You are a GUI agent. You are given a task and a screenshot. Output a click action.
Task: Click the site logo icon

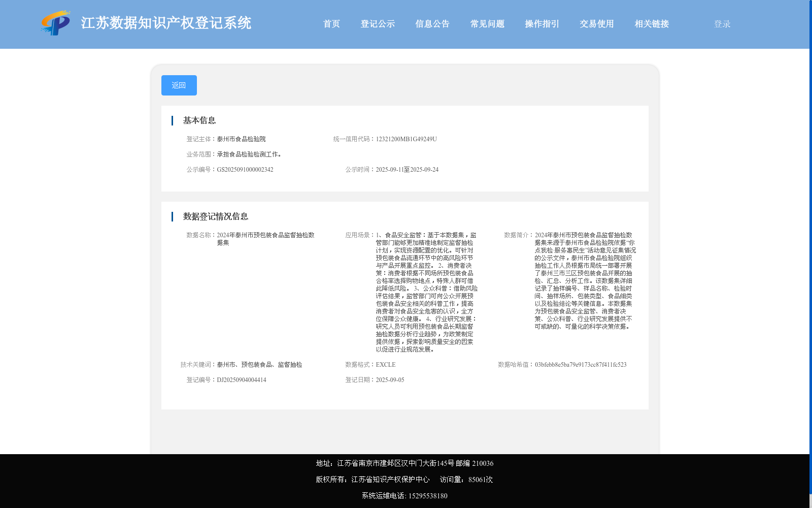(x=55, y=23)
